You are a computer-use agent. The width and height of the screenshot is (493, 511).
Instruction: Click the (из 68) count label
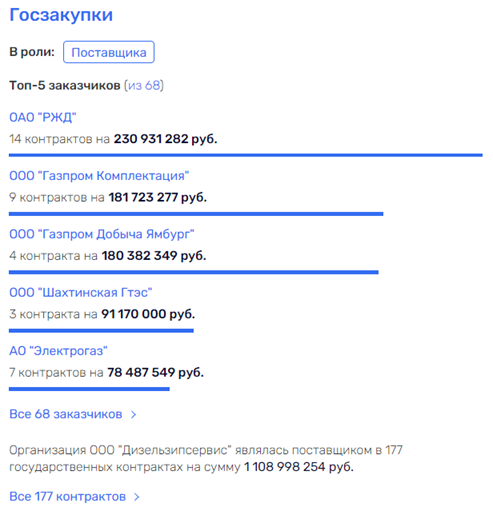(144, 85)
